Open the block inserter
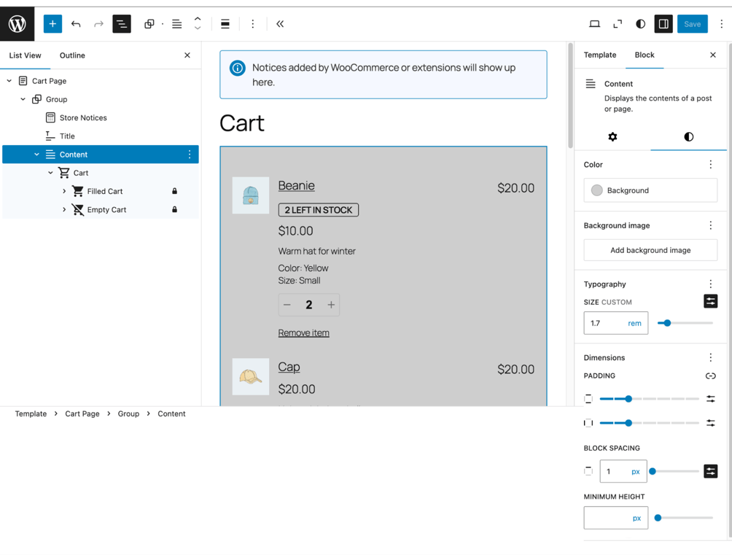Image resolution: width=732 pixels, height=560 pixels. coord(52,23)
